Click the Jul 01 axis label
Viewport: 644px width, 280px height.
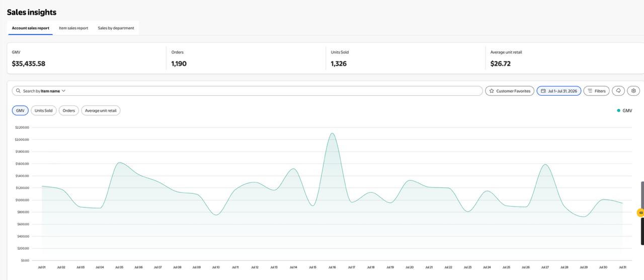coord(42,267)
